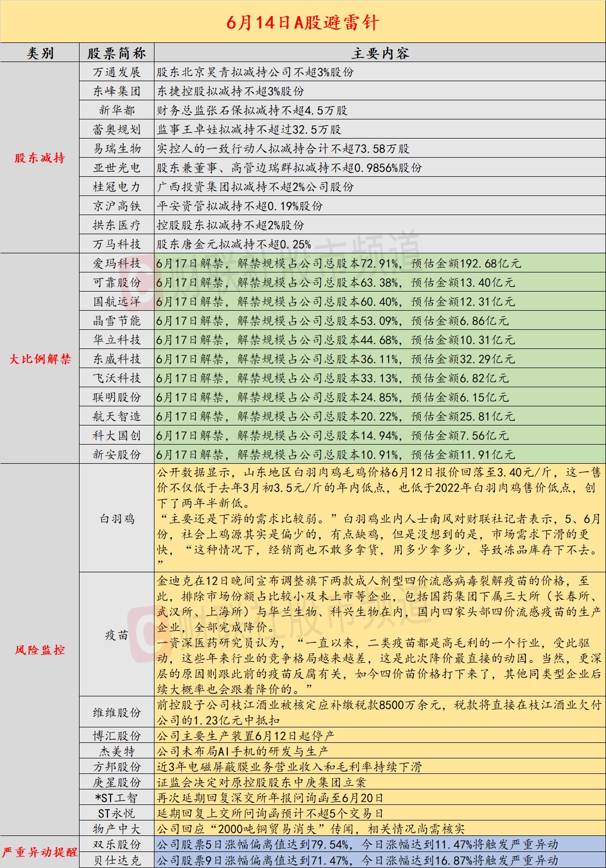Screen dimensions: 606x868
Task: Click the 白羽鸡 topic cell
Action: (x=117, y=519)
